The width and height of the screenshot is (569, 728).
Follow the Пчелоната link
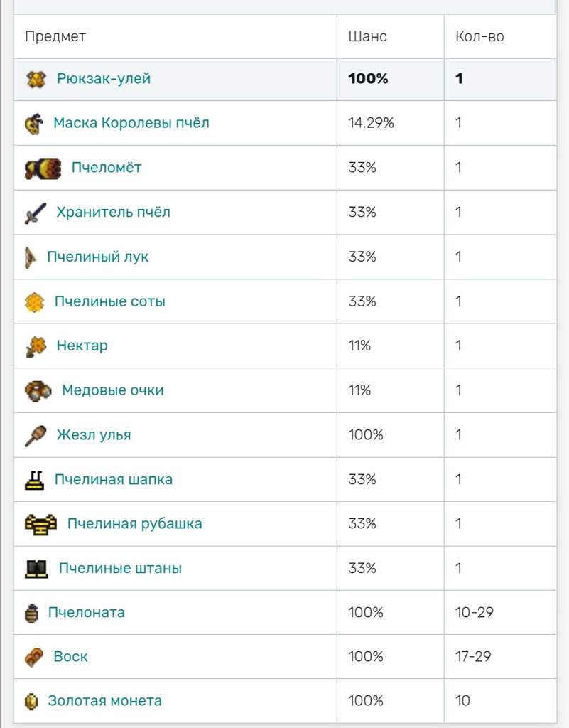click(86, 612)
